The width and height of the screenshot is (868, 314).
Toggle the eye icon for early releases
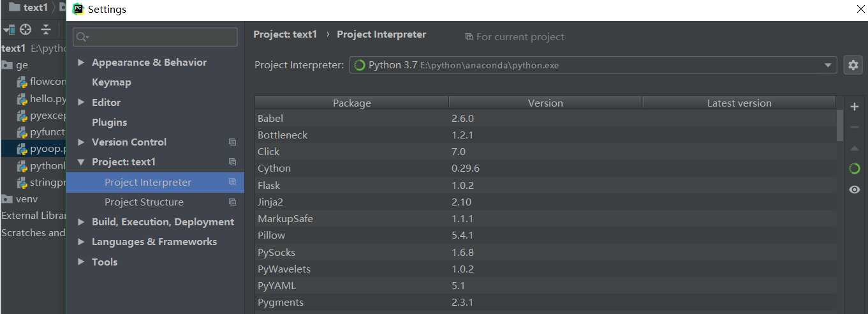[x=855, y=190]
